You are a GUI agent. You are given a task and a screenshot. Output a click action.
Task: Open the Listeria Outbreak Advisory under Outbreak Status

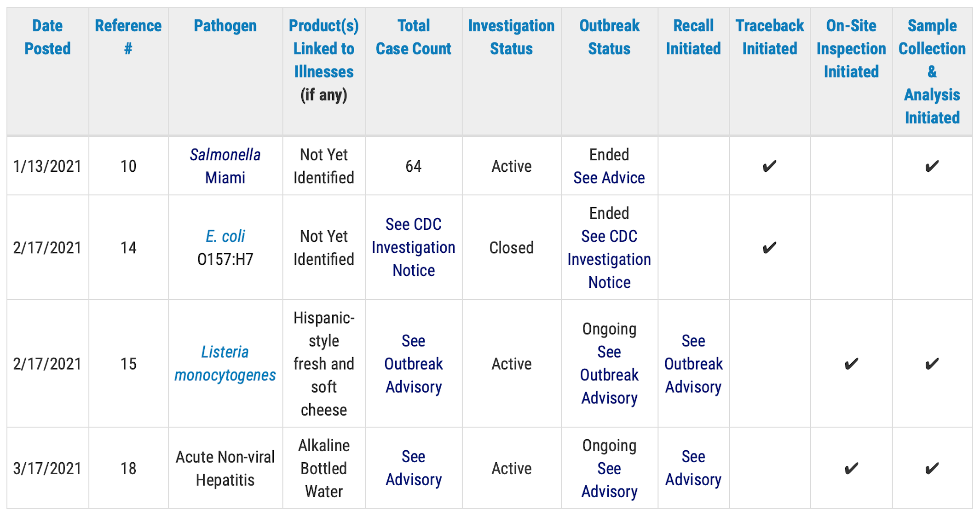pyautogui.click(x=609, y=375)
